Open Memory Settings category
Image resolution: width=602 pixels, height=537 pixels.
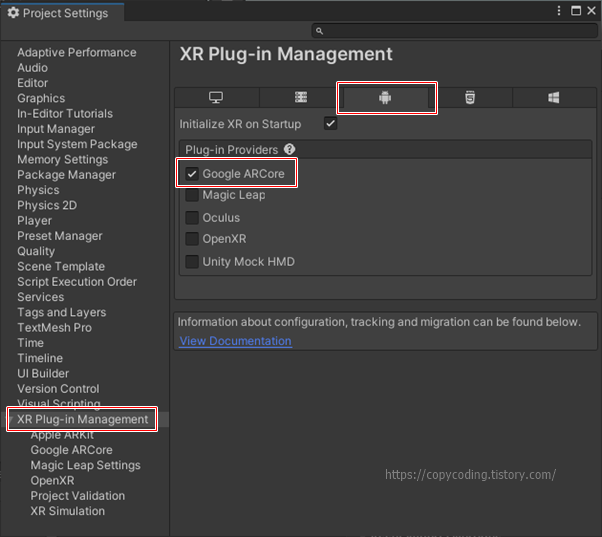63,160
